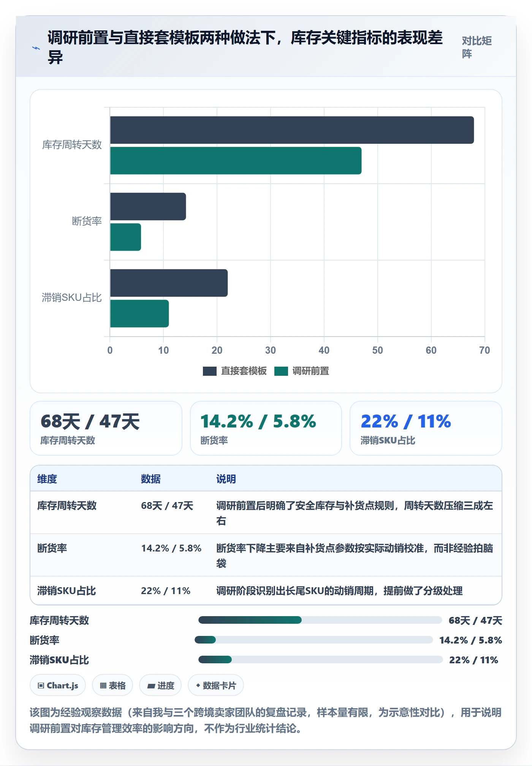The width and height of the screenshot is (532, 766).
Task: Click the 滞销SKU占比 progress bar
Action: click(320, 660)
